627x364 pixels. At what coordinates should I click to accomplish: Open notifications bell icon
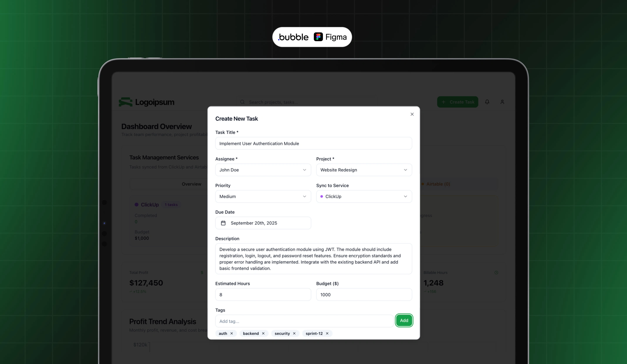[x=487, y=102]
